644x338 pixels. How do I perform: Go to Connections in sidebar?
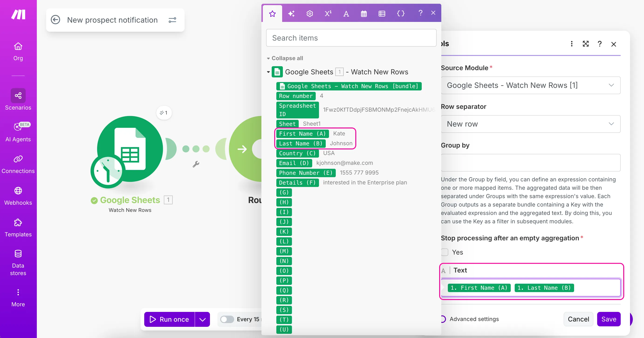tap(18, 164)
